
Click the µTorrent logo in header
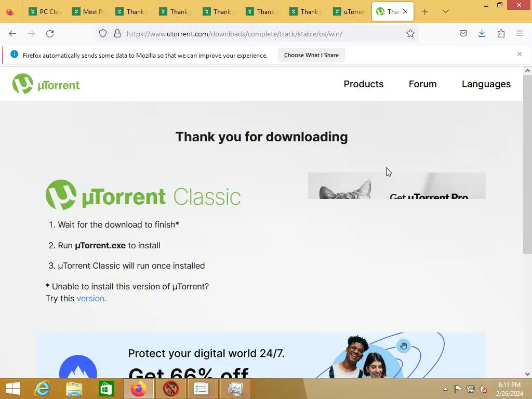pos(46,84)
